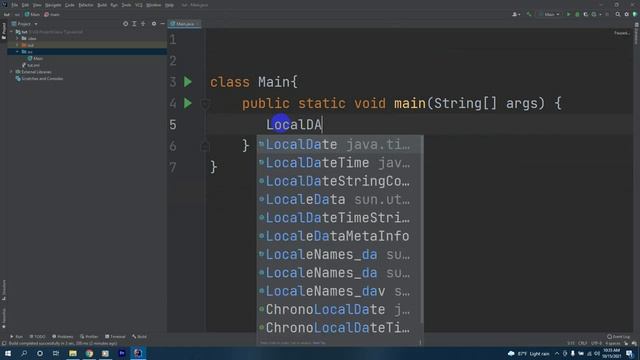
Task: Click the Debug bug icon in toolbar
Action: [577, 14]
